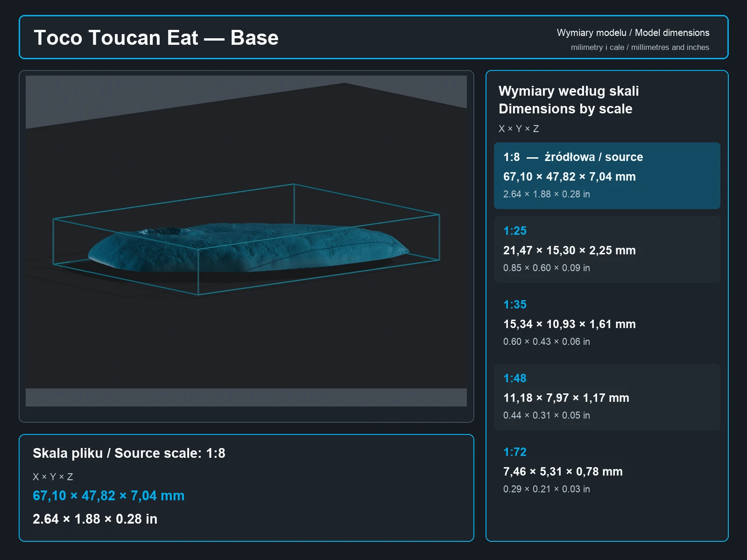Choose the 1:35 scale entry

click(x=607, y=323)
